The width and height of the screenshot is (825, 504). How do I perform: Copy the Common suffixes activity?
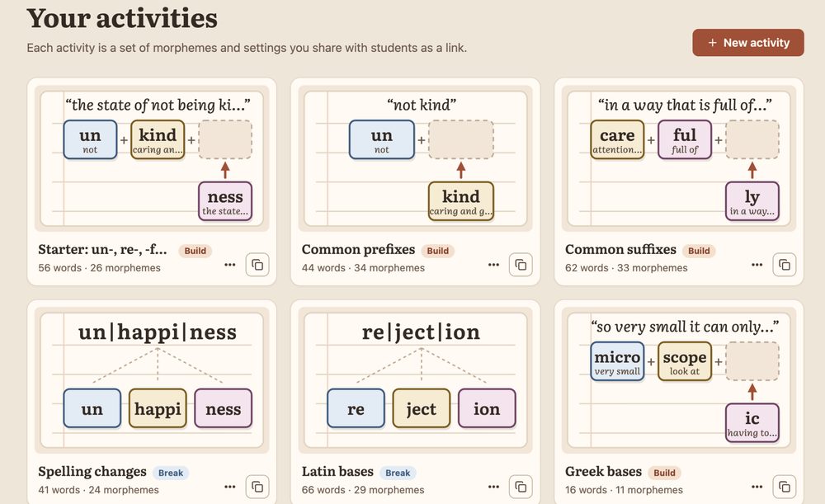[x=785, y=265]
